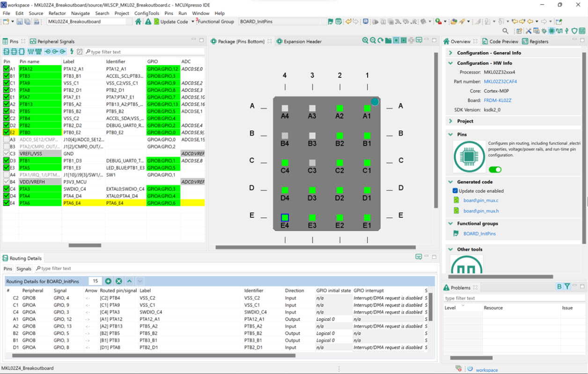
Task: Click the search magnifier icon in toolbar
Action: click(505, 31)
